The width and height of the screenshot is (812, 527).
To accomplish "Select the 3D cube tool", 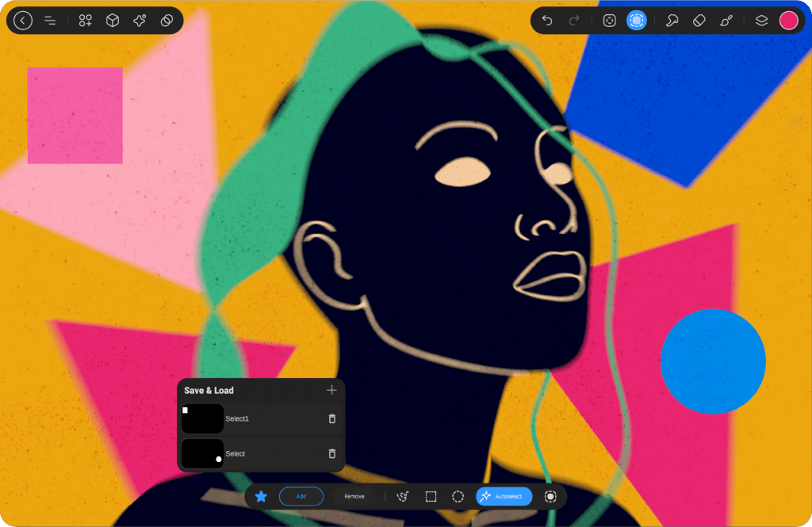I will tap(113, 21).
